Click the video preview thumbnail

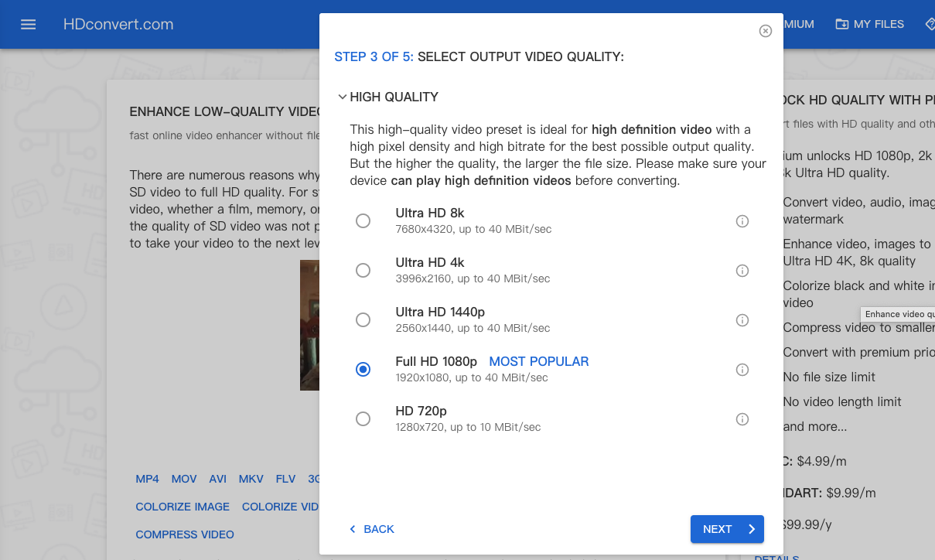[309, 325]
